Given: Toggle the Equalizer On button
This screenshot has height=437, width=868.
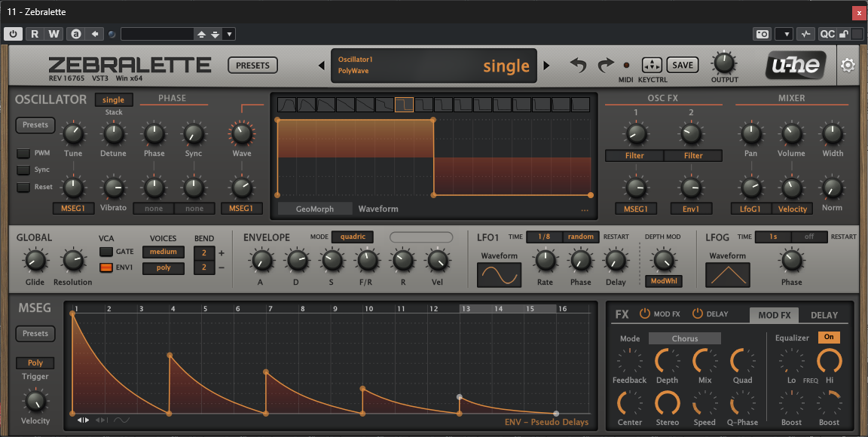Looking at the screenshot, I should (x=829, y=337).
